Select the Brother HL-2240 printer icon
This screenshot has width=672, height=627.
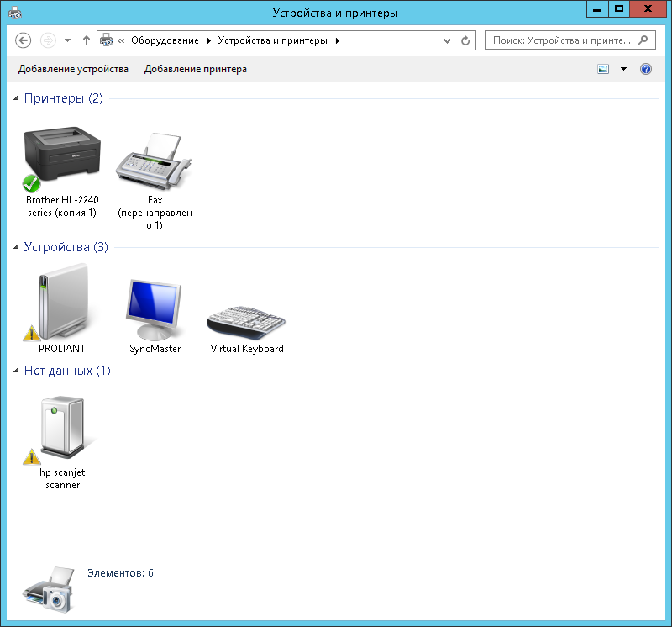pyautogui.click(x=62, y=155)
